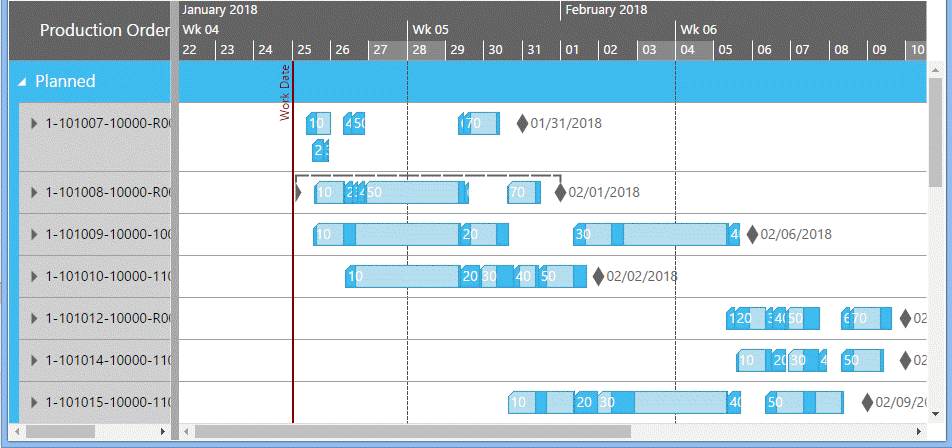Select operation 10 bar of order 1-101014
The height and width of the screenshot is (448, 952).
pyautogui.click(x=754, y=361)
